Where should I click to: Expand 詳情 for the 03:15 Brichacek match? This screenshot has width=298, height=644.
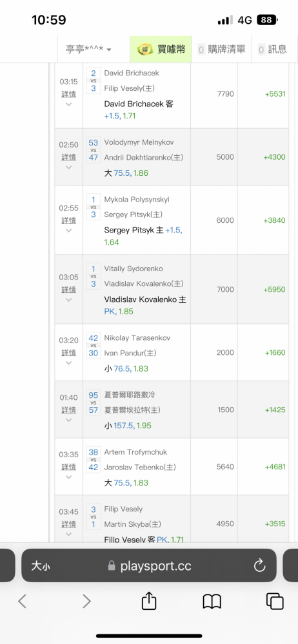pos(69,94)
